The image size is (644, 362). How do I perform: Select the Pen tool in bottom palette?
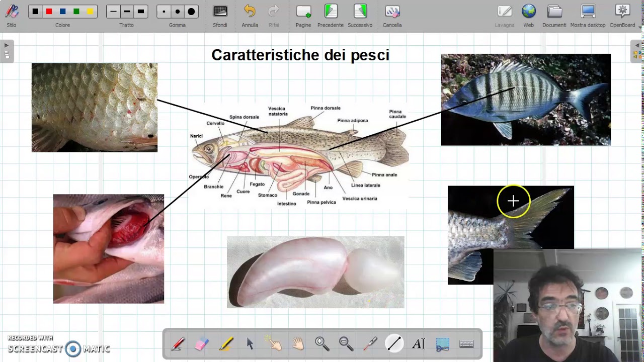pyautogui.click(x=178, y=344)
